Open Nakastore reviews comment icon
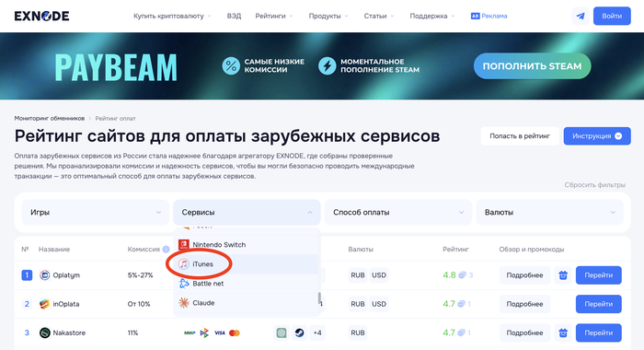Viewport: 644px width, 350px height. 461,332
